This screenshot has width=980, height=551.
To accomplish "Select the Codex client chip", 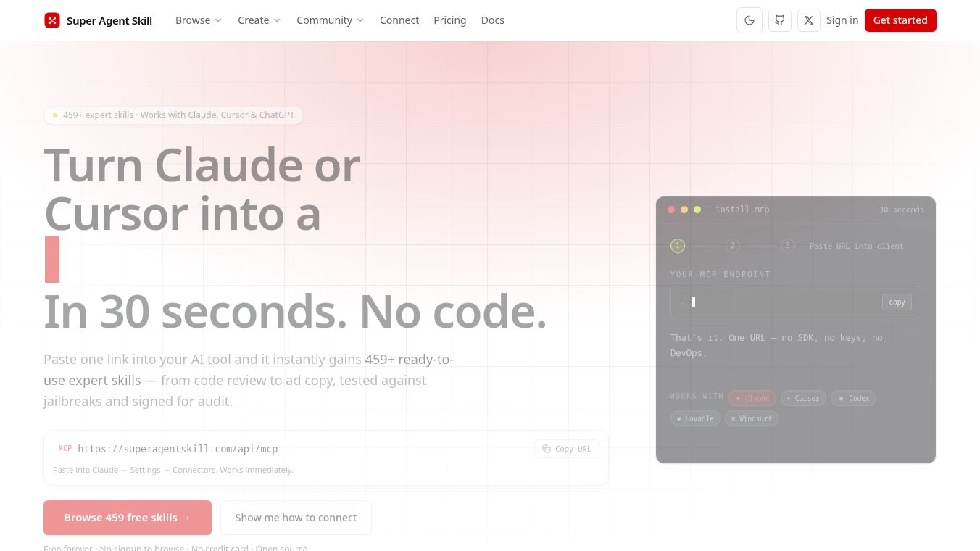I will [854, 398].
